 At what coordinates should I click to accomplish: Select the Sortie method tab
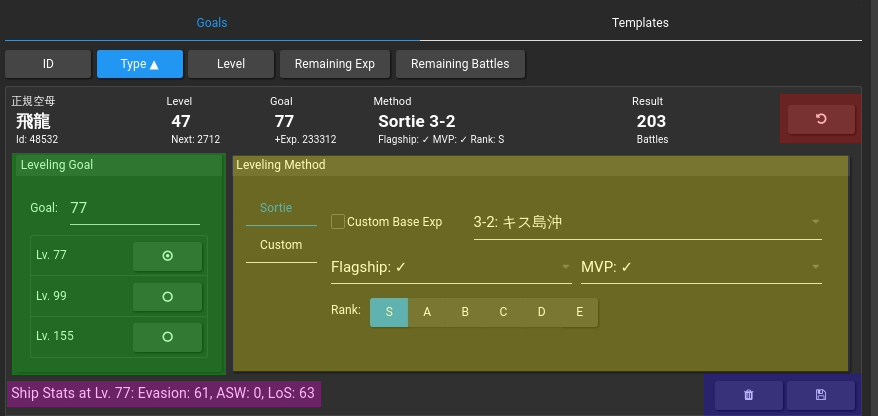coord(281,208)
